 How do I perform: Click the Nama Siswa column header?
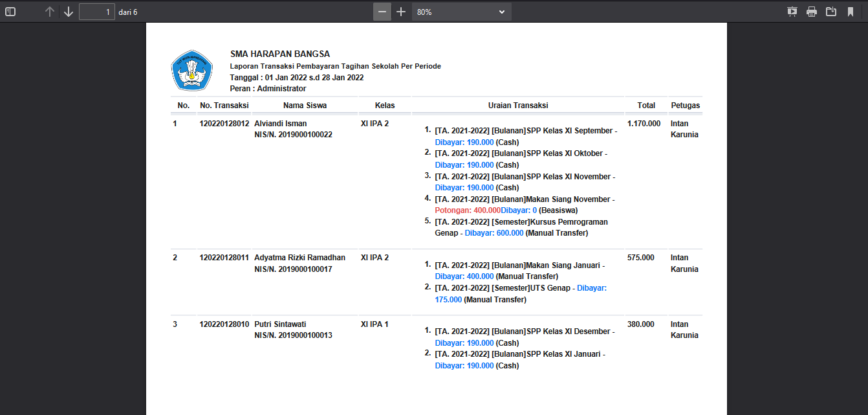click(x=305, y=105)
